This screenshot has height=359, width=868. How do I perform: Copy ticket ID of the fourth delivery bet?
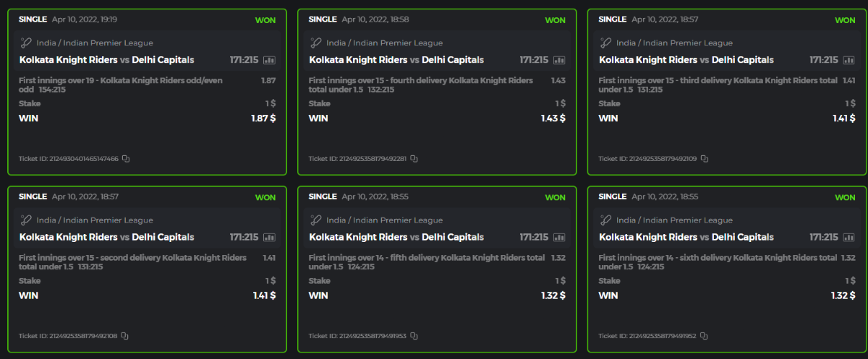pyautogui.click(x=414, y=159)
